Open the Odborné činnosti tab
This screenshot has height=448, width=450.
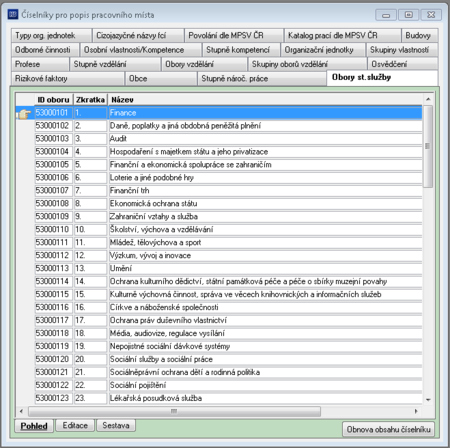(x=46, y=50)
